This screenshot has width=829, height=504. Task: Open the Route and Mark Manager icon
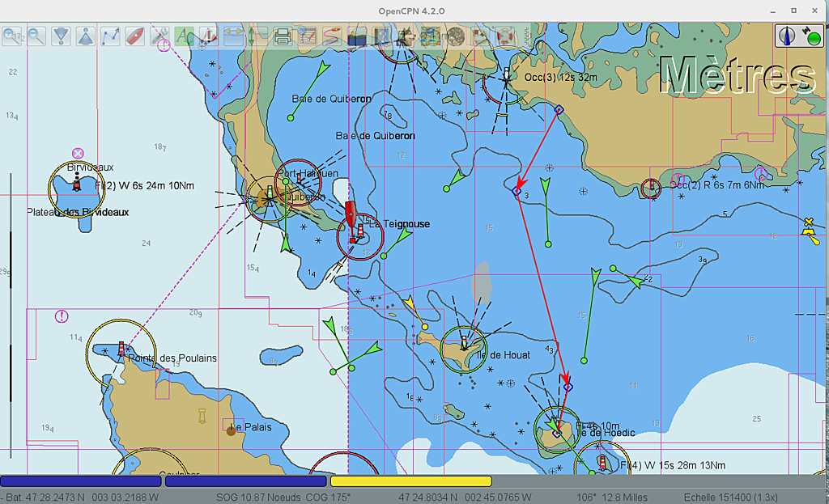[x=307, y=36]
